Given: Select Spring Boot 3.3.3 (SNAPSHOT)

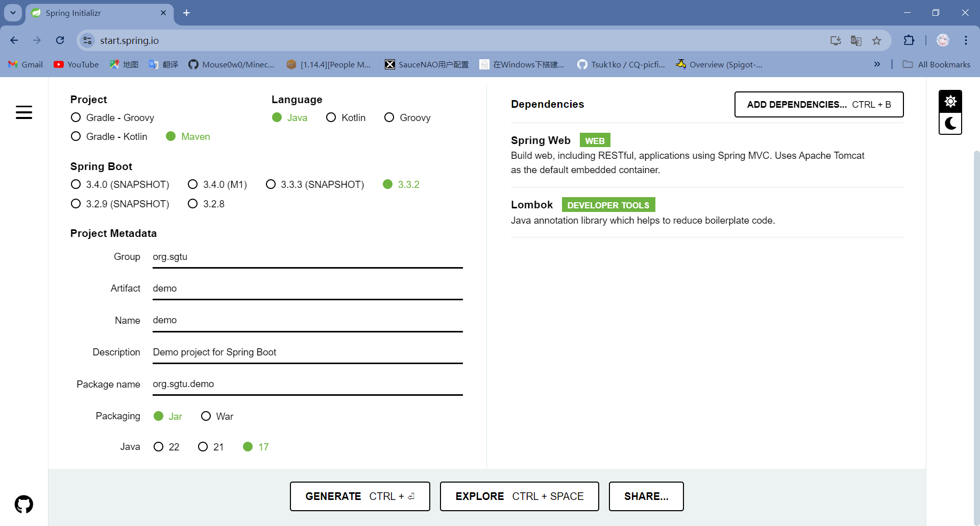Looking at the screenshot, I should coord(315,184).
